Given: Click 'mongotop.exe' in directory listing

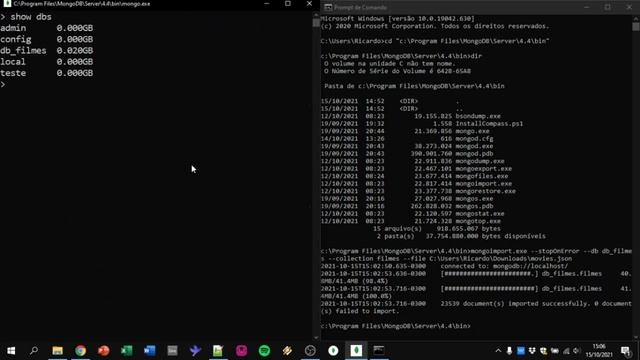Looking at the screenshot, I should pos(478,221).
